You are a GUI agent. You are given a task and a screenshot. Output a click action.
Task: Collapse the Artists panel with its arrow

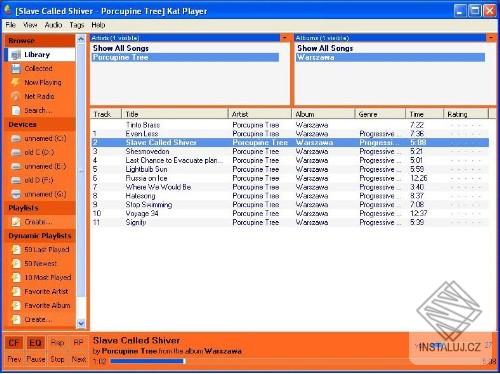click(x=285, y=38)
